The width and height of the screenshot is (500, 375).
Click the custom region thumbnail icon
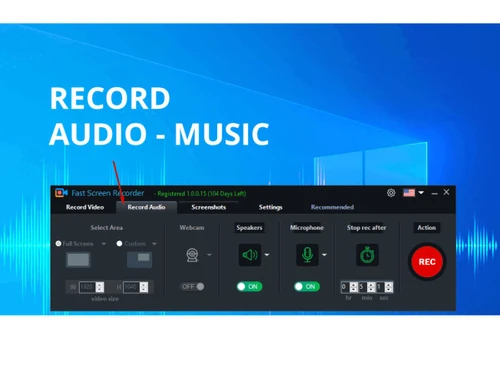[x=140, y=259]
